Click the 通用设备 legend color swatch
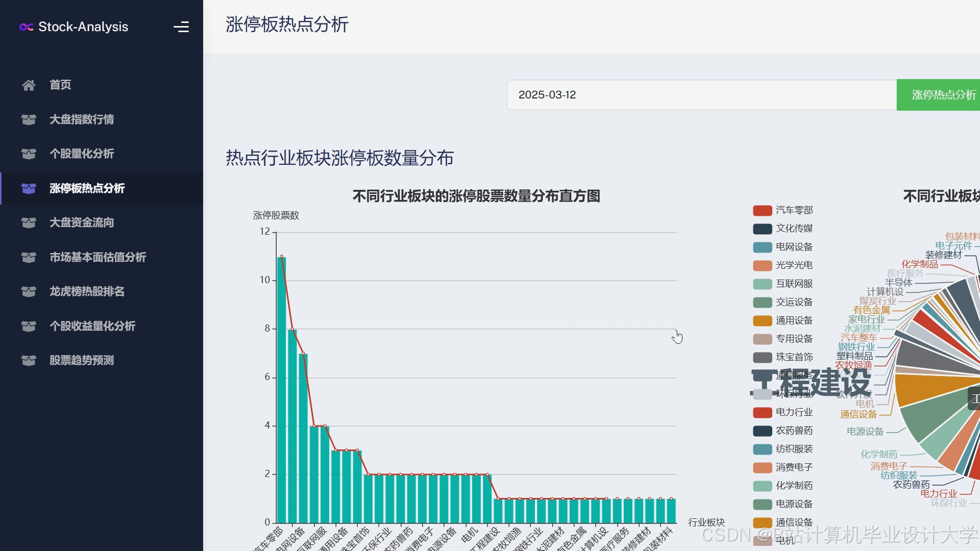The height and width of the screenshot is (551, 980). point(762,320)
